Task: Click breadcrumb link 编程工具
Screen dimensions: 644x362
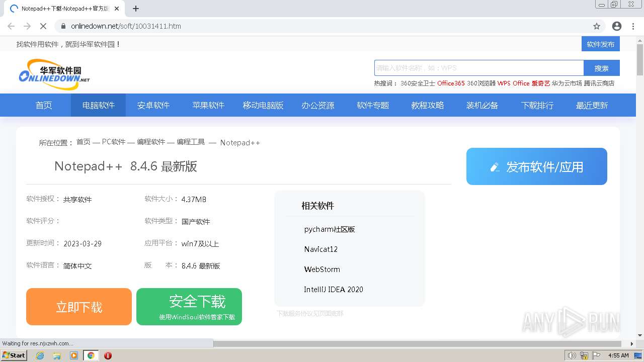Action: (191, 142)
